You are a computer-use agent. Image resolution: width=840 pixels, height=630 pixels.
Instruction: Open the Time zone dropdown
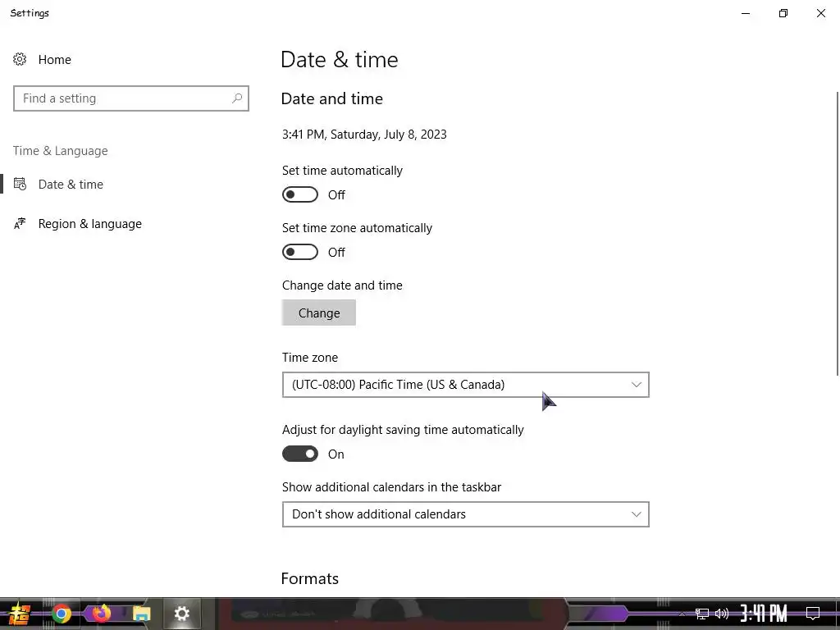coord(466,385)
